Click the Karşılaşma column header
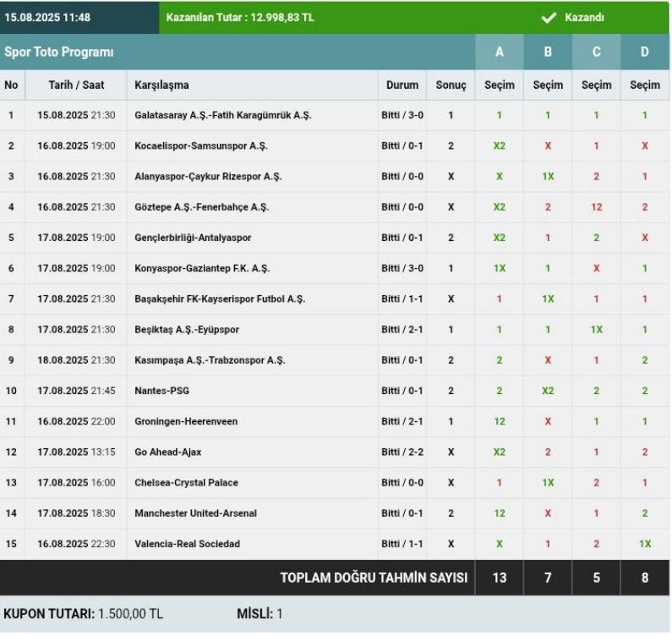The height and width of the screenshot is (636, 672). coord(161,85)
